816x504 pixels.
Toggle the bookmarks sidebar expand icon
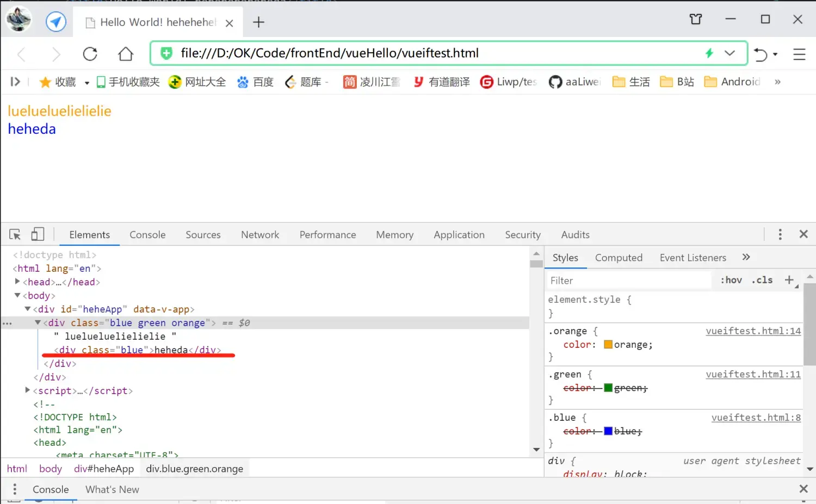(15, 82)
